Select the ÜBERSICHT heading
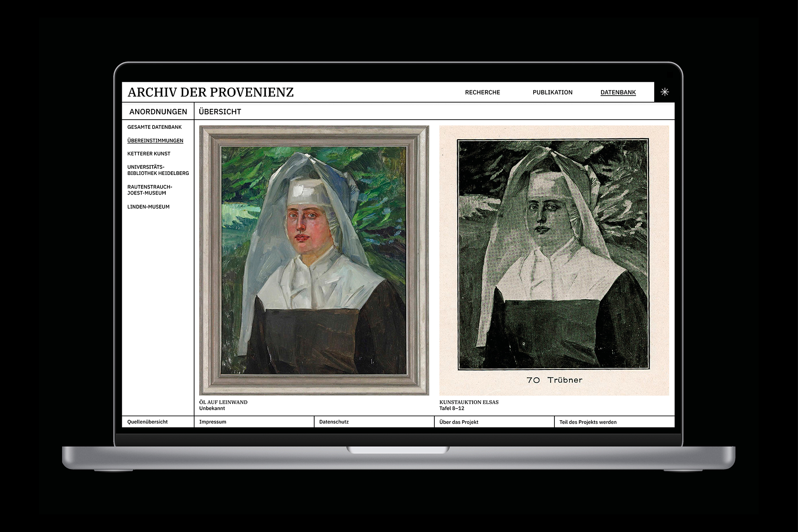 (220, 112)
